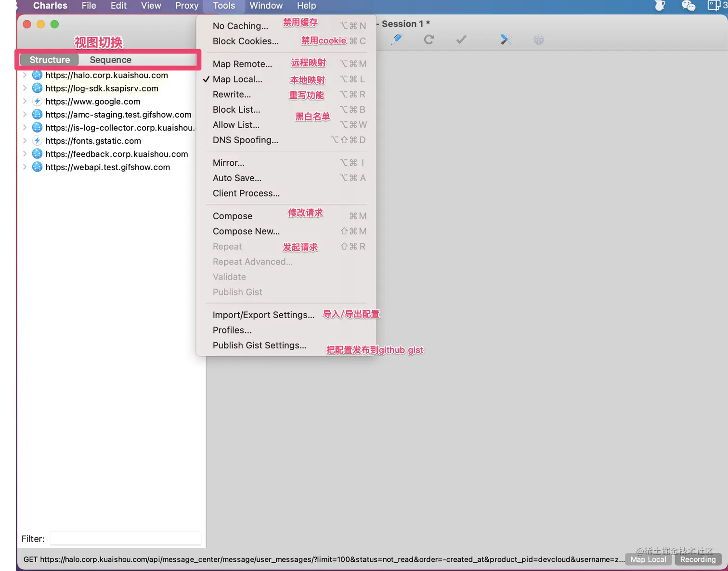Click the GET request URL in status bar

(x=324, y=559)
